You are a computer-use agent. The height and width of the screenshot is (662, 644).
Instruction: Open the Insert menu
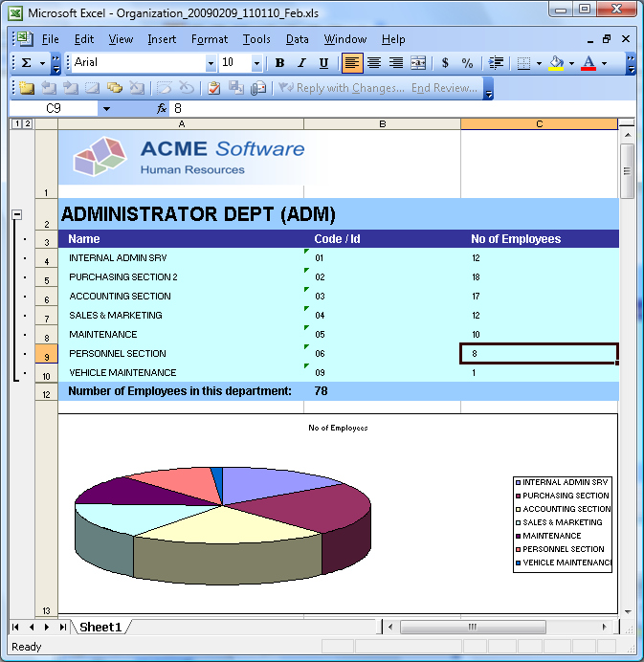(x=162, y=39)
